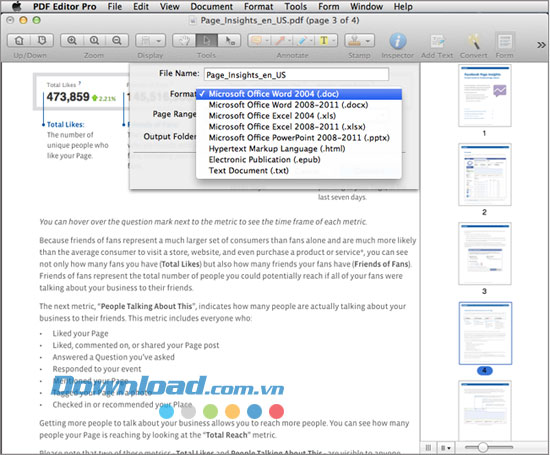Open the Help menu
This screenshot has height=455, width=550.
pos(403,6)
